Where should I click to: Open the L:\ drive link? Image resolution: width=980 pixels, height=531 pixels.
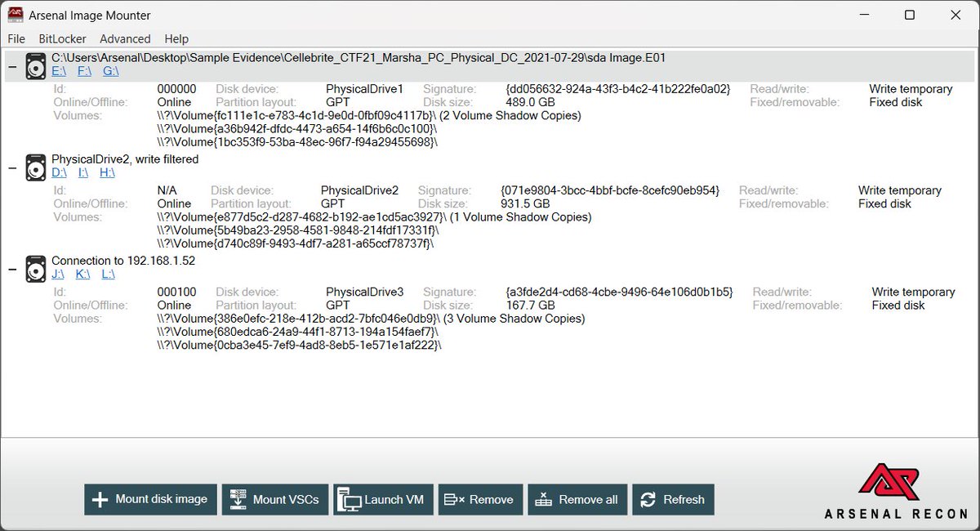(x=108, y=274)
